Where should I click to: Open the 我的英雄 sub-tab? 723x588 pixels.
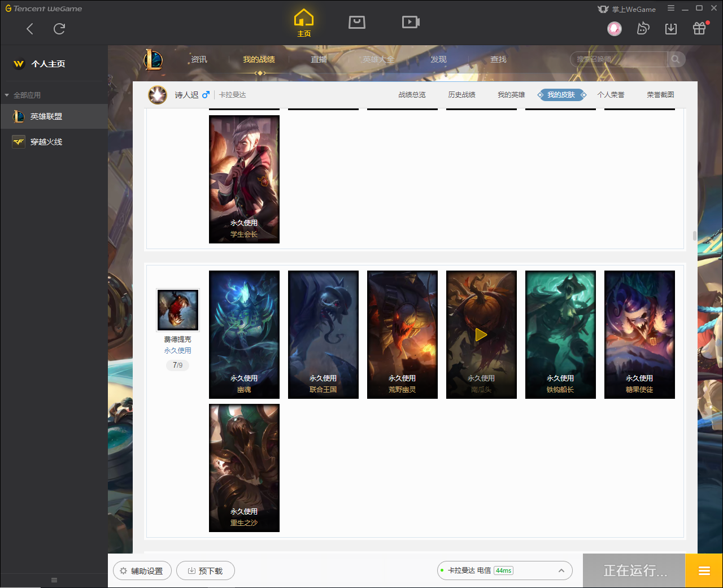pos(511,95)
